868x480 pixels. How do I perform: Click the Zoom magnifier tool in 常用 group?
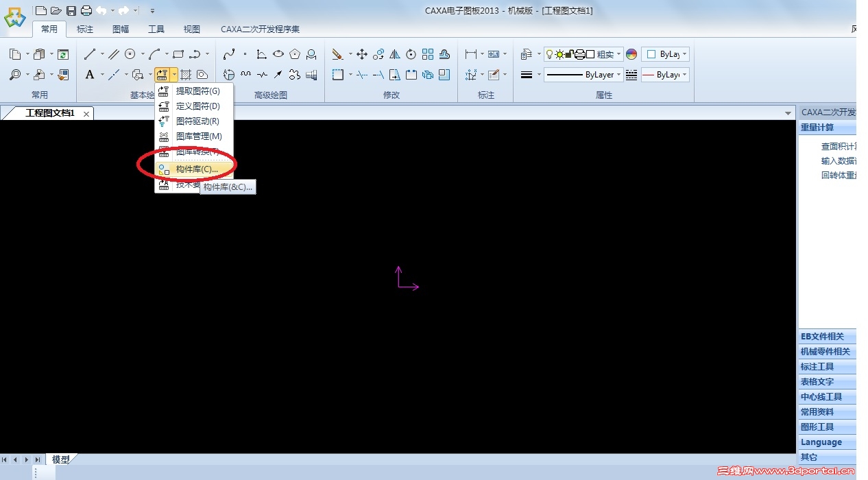coord(15,75)
